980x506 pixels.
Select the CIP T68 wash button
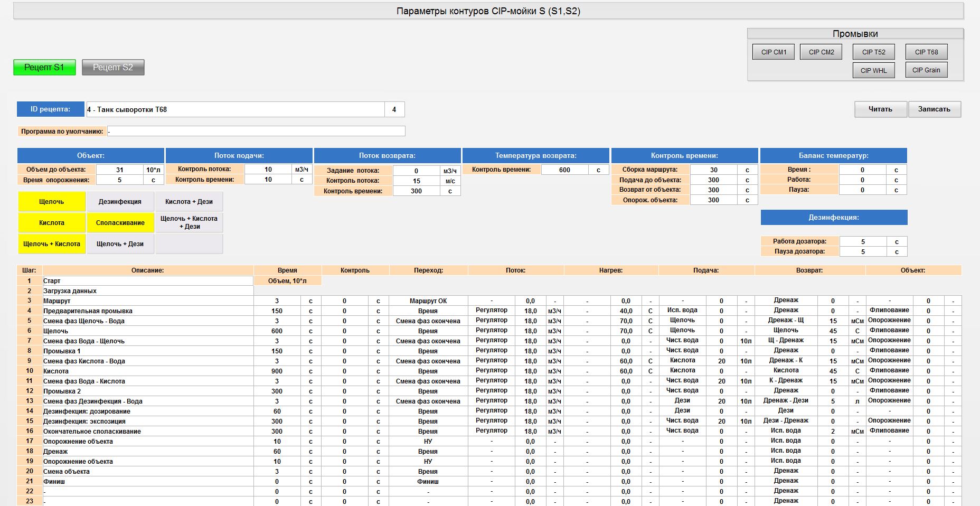click(x=926, y=52)
